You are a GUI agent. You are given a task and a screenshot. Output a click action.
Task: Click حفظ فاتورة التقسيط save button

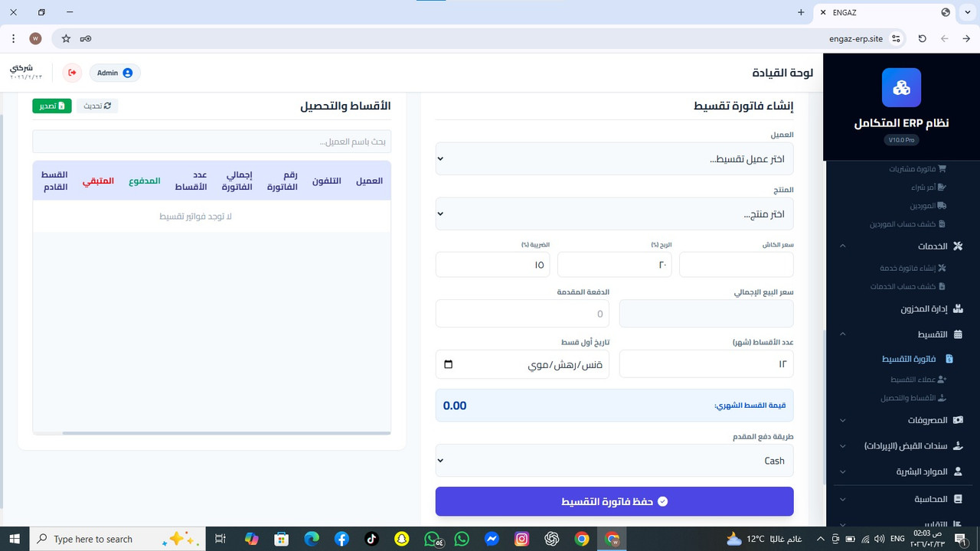(614, 500)
